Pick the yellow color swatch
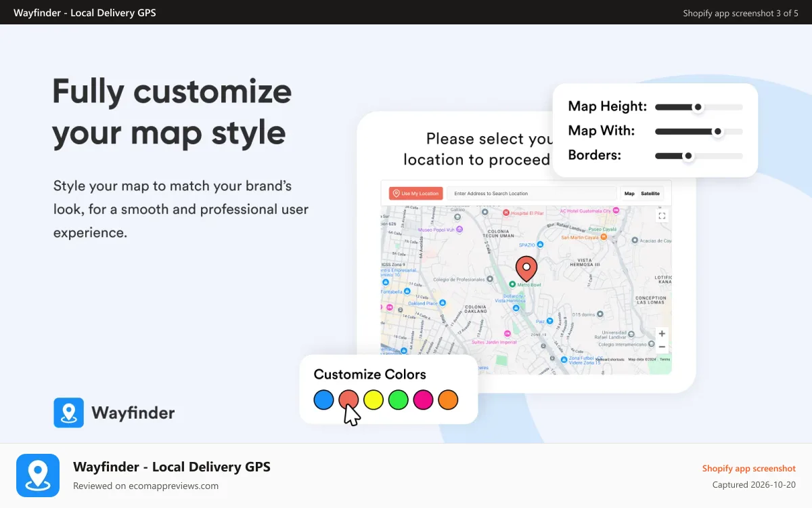 pos(374,400)
